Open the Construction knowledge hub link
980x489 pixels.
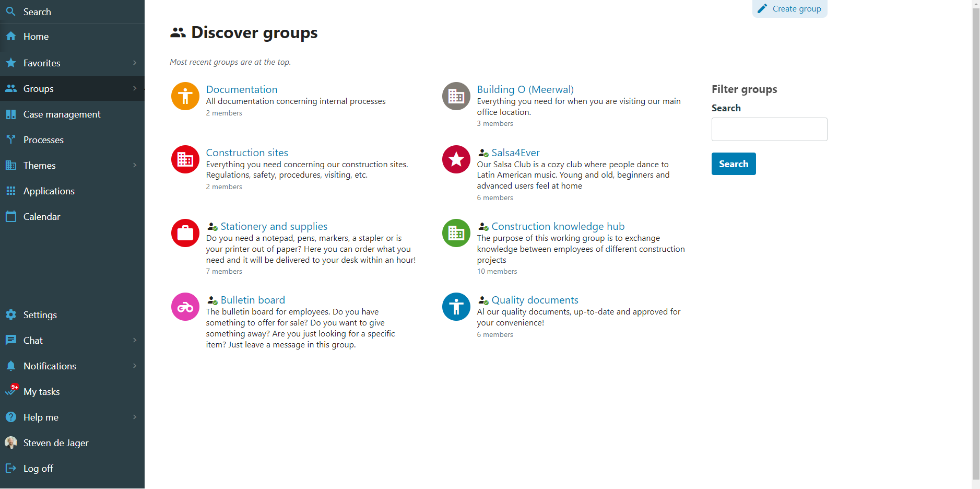coord(558,226)
